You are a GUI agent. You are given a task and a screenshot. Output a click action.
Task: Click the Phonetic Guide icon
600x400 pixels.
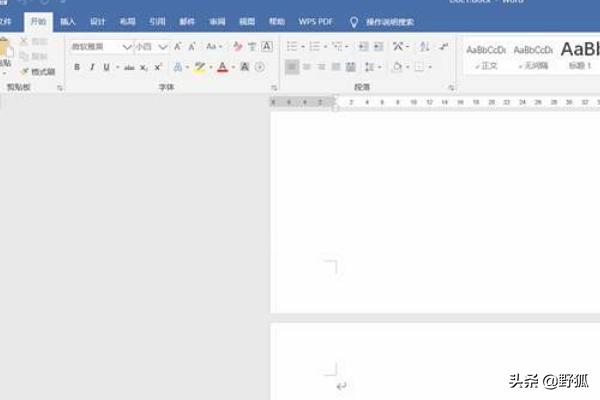[252, 47]
